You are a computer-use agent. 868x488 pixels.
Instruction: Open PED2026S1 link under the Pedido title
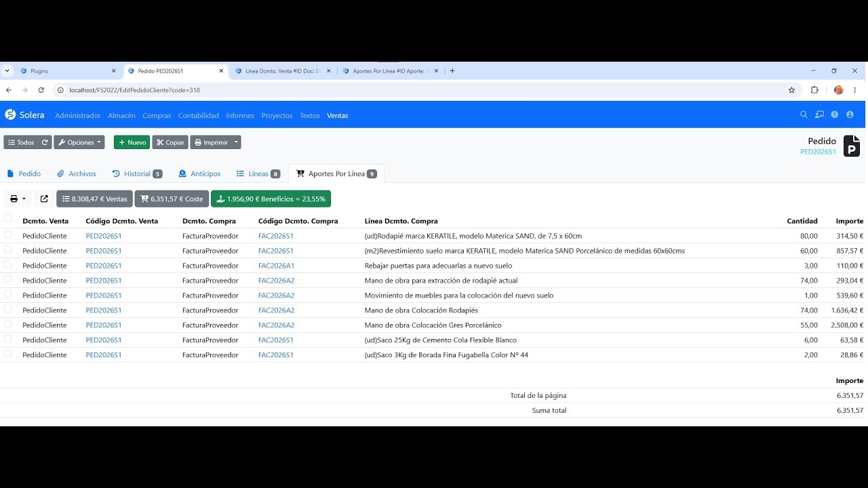tap(818, 152)
